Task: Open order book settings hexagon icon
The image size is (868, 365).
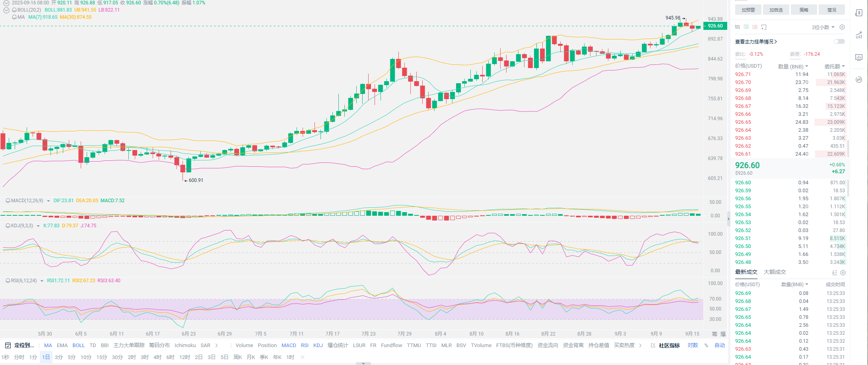Action: coord(842,27)
